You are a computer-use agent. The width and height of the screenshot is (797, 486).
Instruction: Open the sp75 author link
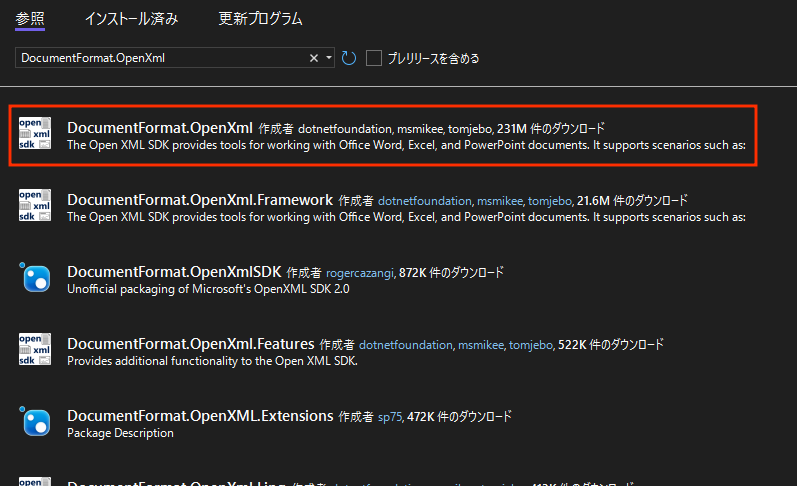click(390, 417)
